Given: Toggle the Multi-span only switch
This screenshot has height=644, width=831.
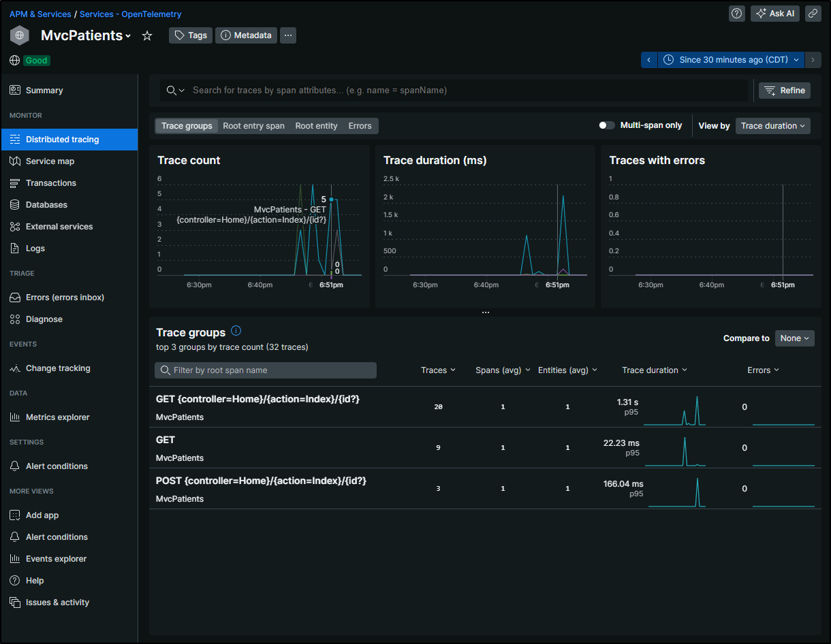Looking at the screenshot, I should (606, 125).
